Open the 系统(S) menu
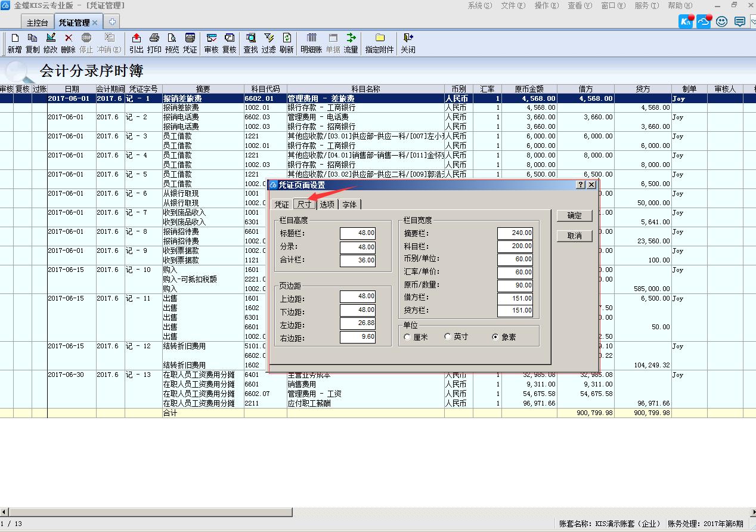The height and width of the screenshot is (532, 756). pyautogui.click(x=479, y=5)
